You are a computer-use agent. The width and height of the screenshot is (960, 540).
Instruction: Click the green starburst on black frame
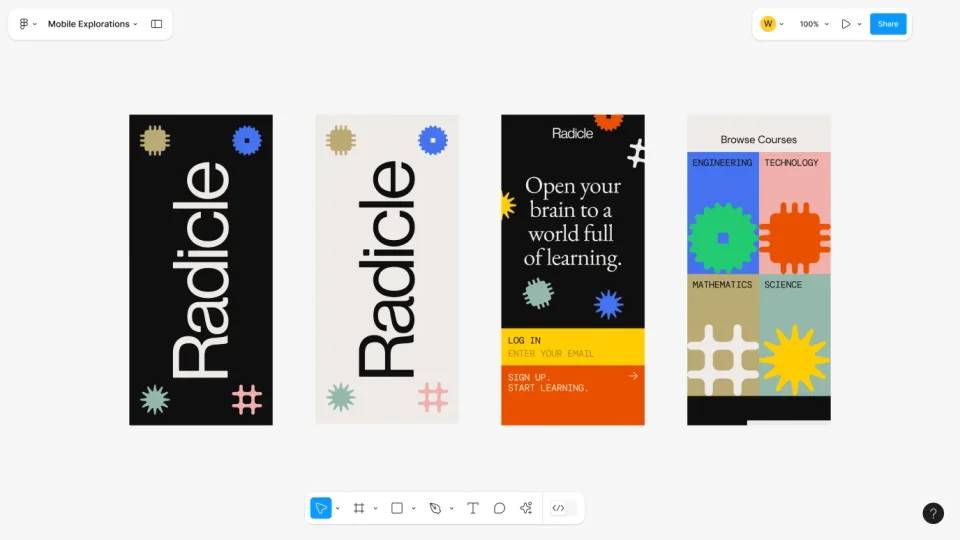pyautogui.click(x=155, y=400)
